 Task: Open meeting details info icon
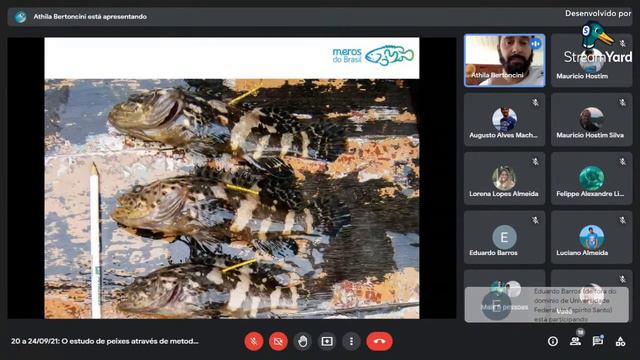coord(553,341)
